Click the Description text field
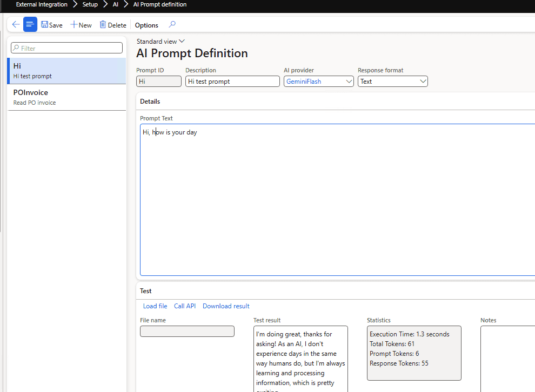This screenshot has height=392, width=535. tap(232, 82)
